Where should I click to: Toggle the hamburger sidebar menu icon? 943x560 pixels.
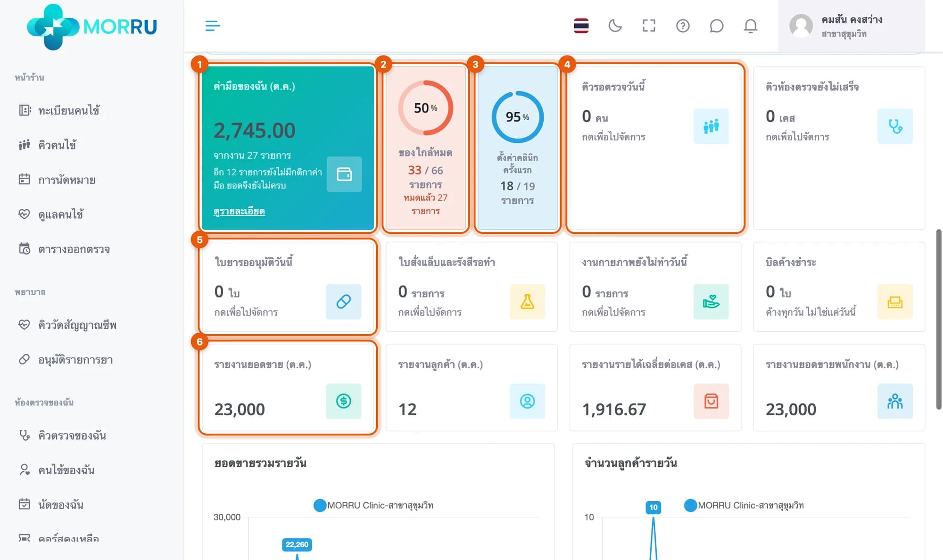[x=213, y=25]
